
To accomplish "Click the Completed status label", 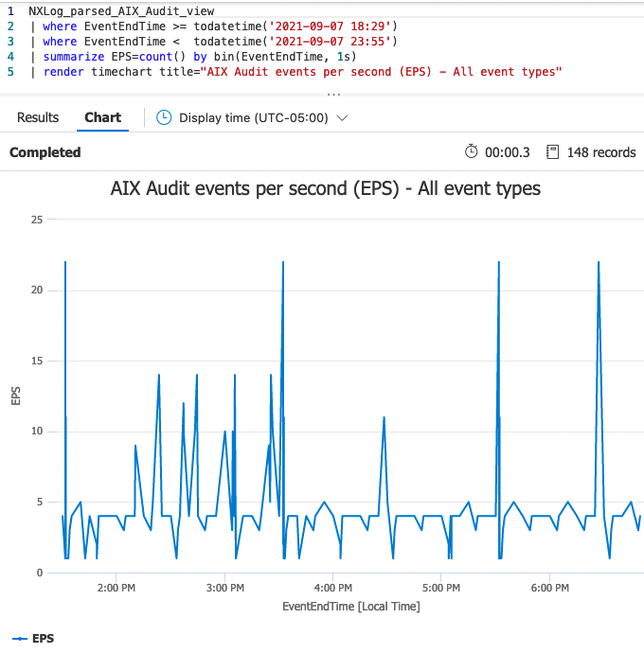I will 45,152.
